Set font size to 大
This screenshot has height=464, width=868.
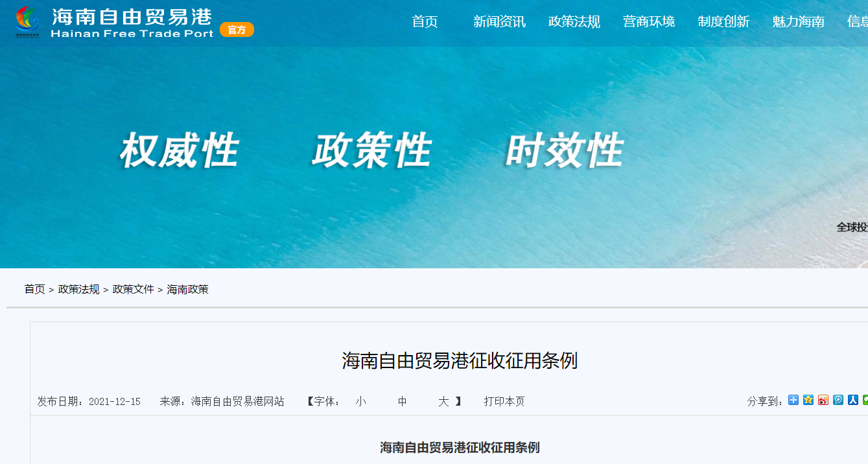(x=443, y=402)
